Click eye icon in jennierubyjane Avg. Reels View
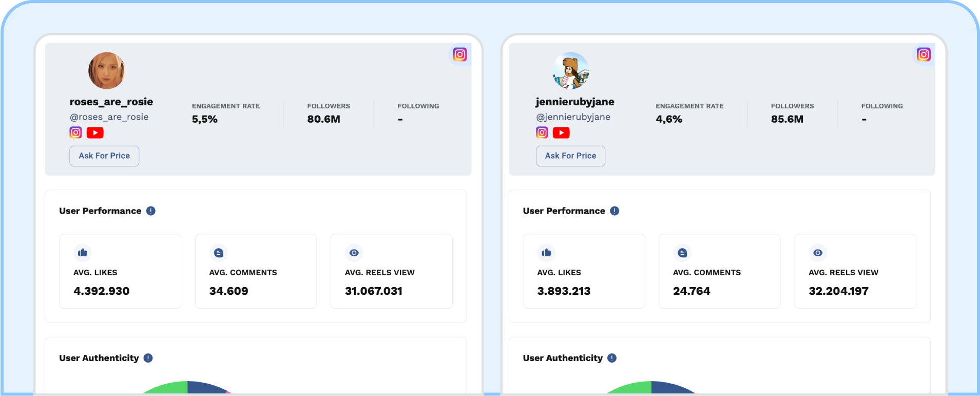Viewport: 980px width, 396px height. (x=818, y=253)
